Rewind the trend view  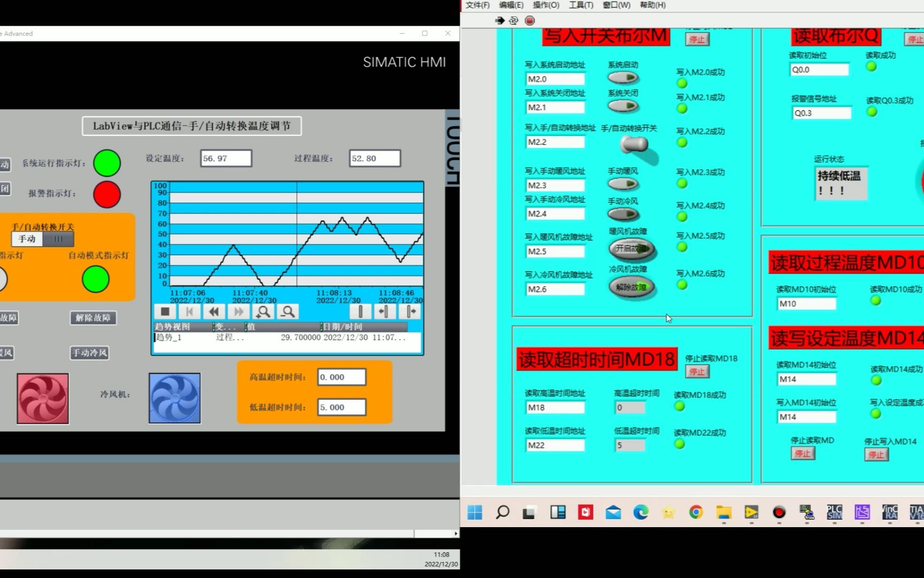tap(214, 311)
